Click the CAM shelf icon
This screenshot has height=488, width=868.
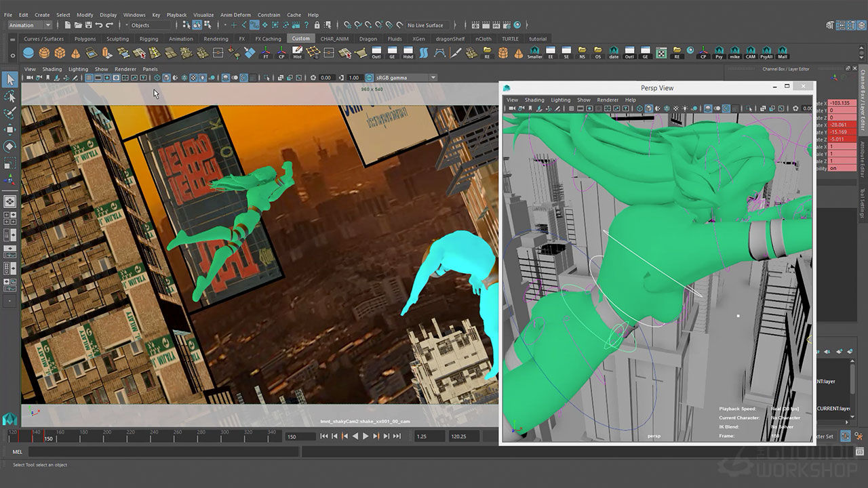pos(751,53)
